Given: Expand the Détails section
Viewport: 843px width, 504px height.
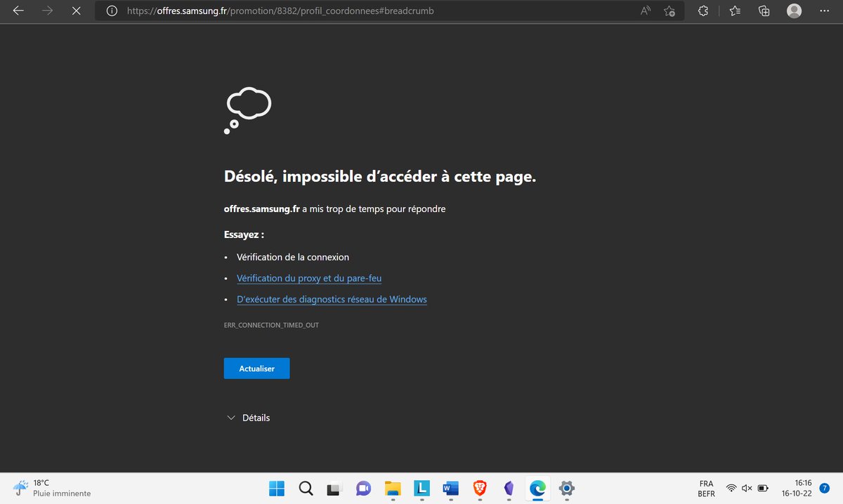Looking at the screenshot, I should click(249, 418).
